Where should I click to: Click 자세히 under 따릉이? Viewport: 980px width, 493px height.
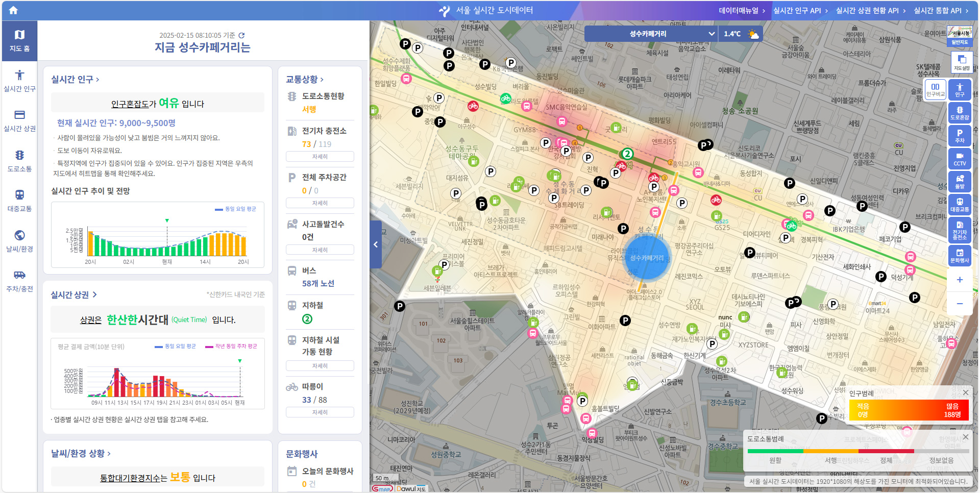[x=320, y=412]
